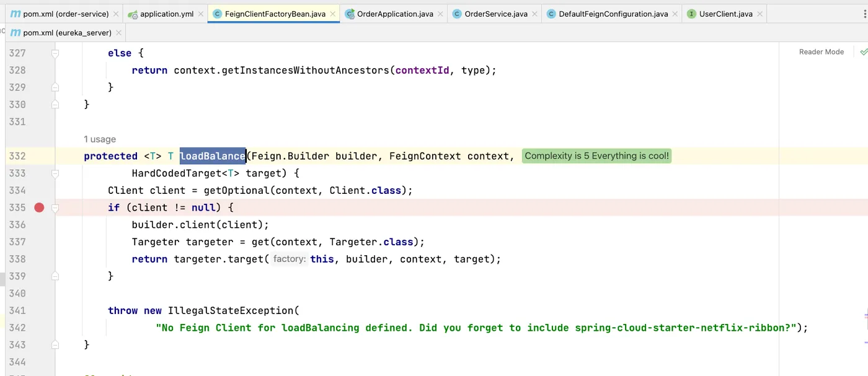Screen dimensions: 868x376
Task: Click 'IllegalStateException' on line 341
Action: point(231,311)
